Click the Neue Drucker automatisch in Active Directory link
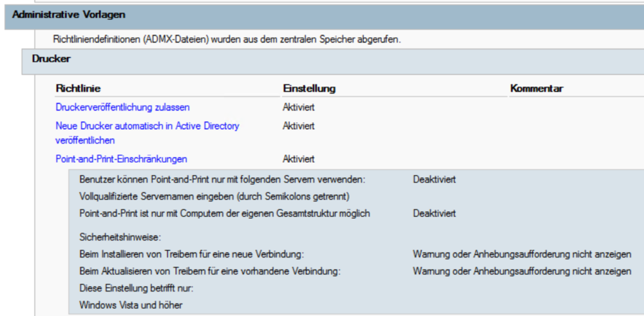The width and height of the screenshot is (644, 316). tap(147, 126)
